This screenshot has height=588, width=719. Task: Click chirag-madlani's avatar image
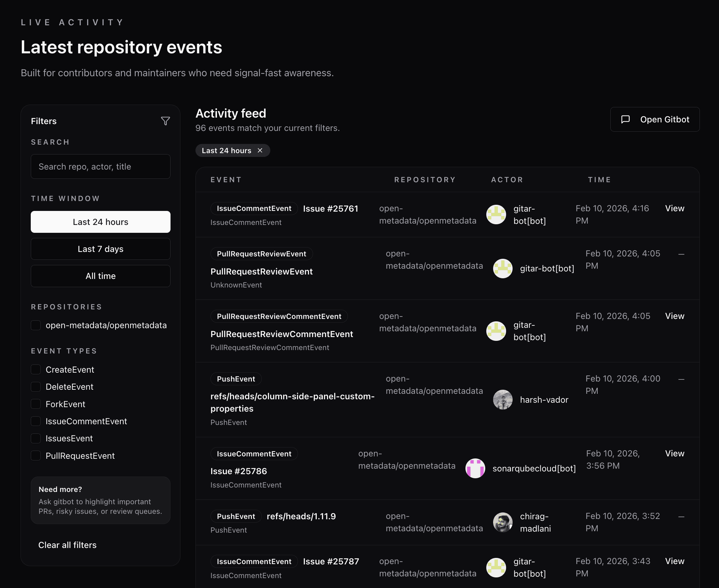503,522
